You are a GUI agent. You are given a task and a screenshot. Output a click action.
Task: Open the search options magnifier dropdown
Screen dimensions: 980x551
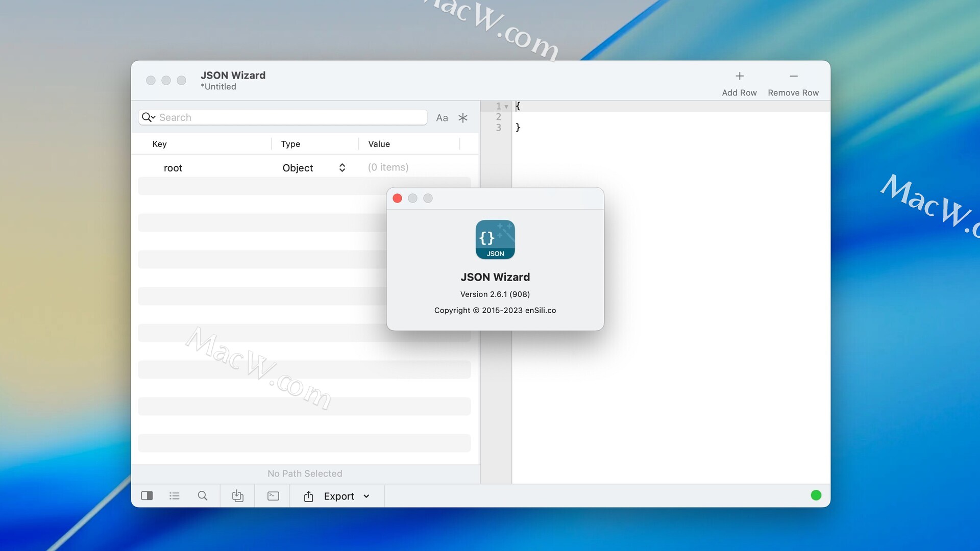[148, 117]
